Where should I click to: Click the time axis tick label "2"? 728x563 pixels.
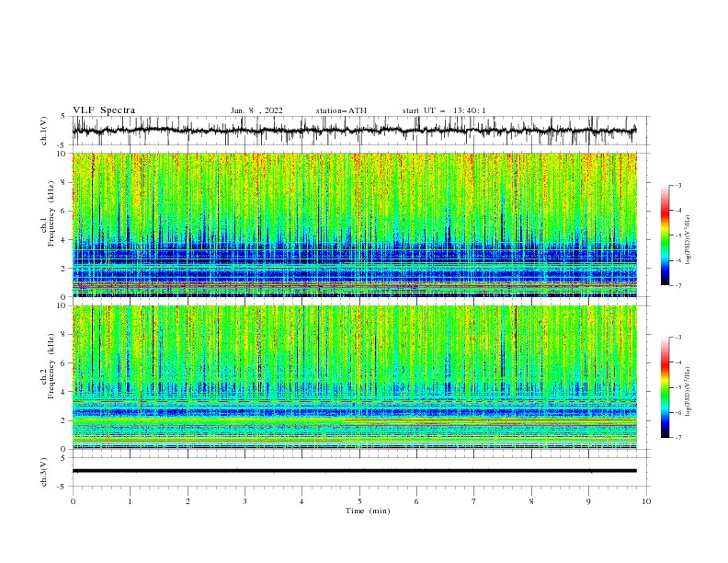click(188, 501)
